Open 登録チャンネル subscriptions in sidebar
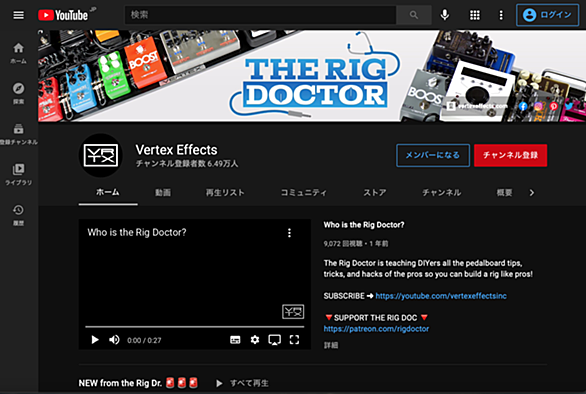The height and width of the screenshot is (394, 586). pyautogui.click(x=18, y=134)
